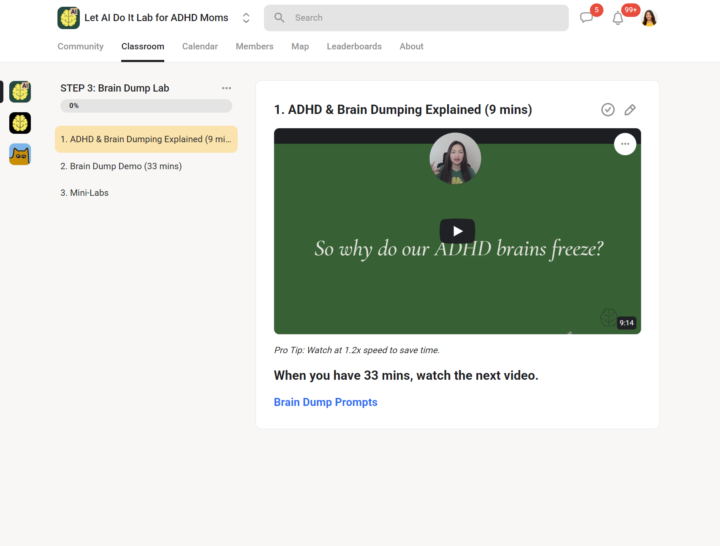This screenshot has width=720, height=546.
Task: Open the Brain Dump Prompts link
Action: [x=326, y=402]
